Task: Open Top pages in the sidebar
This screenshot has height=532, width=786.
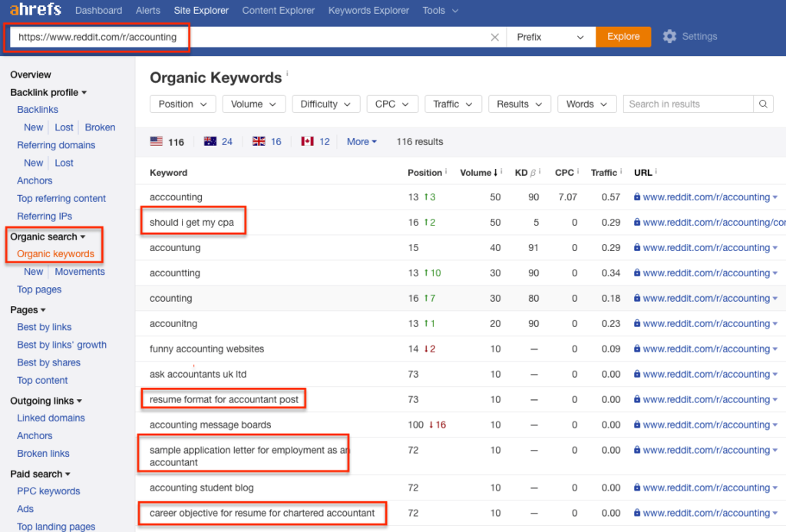Action: [x=39, y=289]
